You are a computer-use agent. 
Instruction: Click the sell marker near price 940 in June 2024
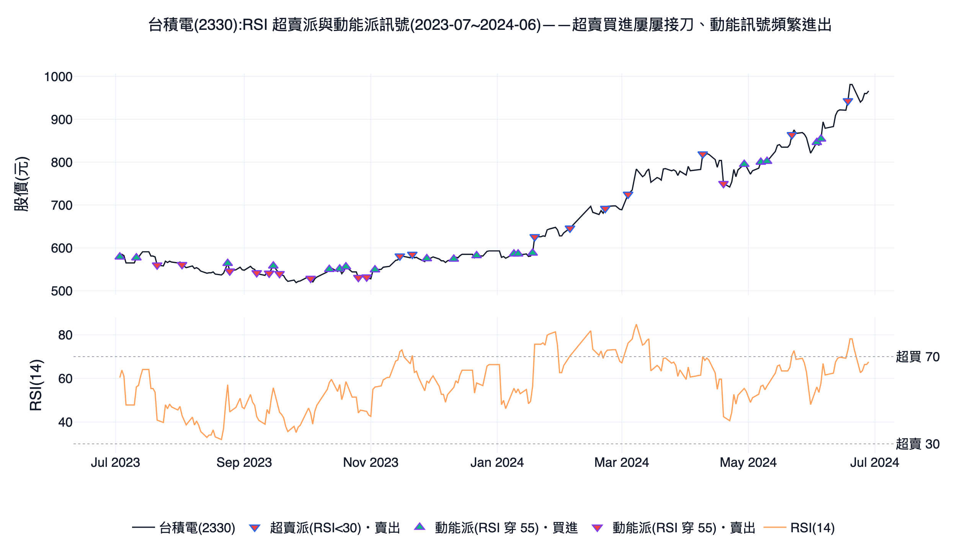tap(848, 101)
